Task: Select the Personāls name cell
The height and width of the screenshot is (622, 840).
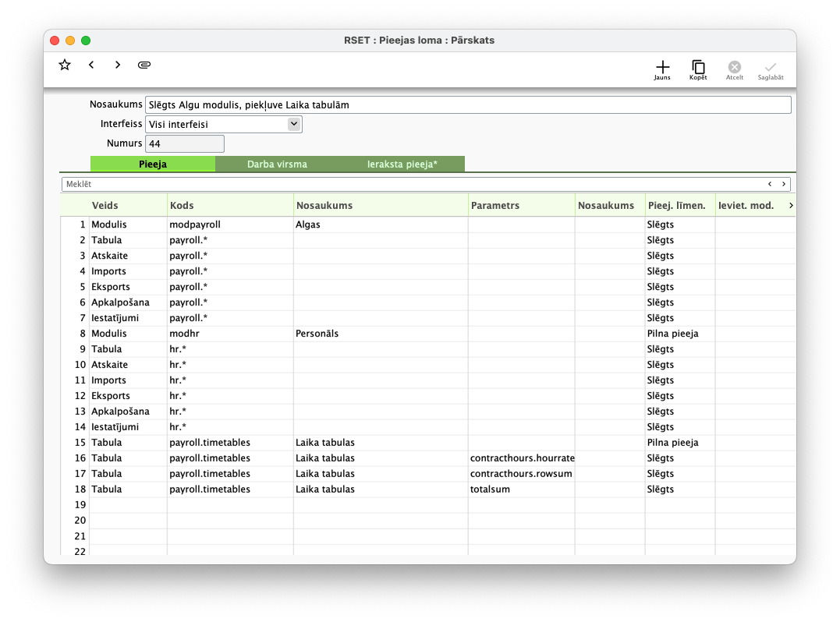Action: [x=381, y=334]
